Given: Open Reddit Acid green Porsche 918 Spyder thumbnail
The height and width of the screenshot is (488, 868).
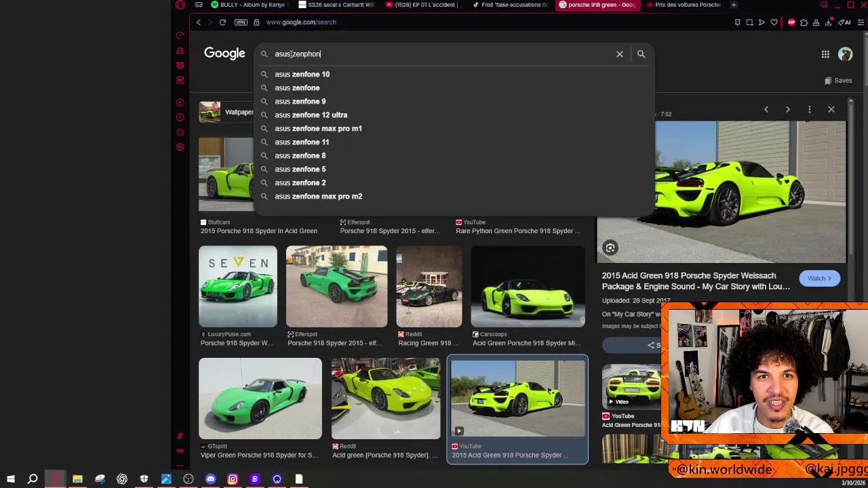Looking at the screenshot, I should pyautogui.click(x=386, y=399).
